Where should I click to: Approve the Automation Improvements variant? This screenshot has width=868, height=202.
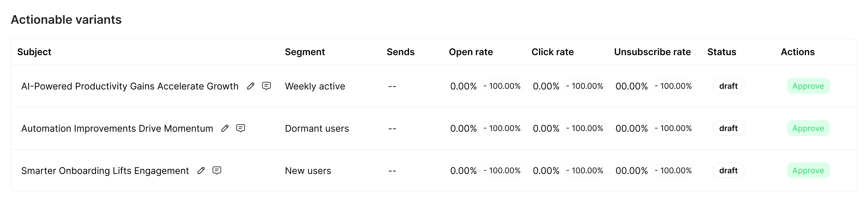(x=808, y=128)
